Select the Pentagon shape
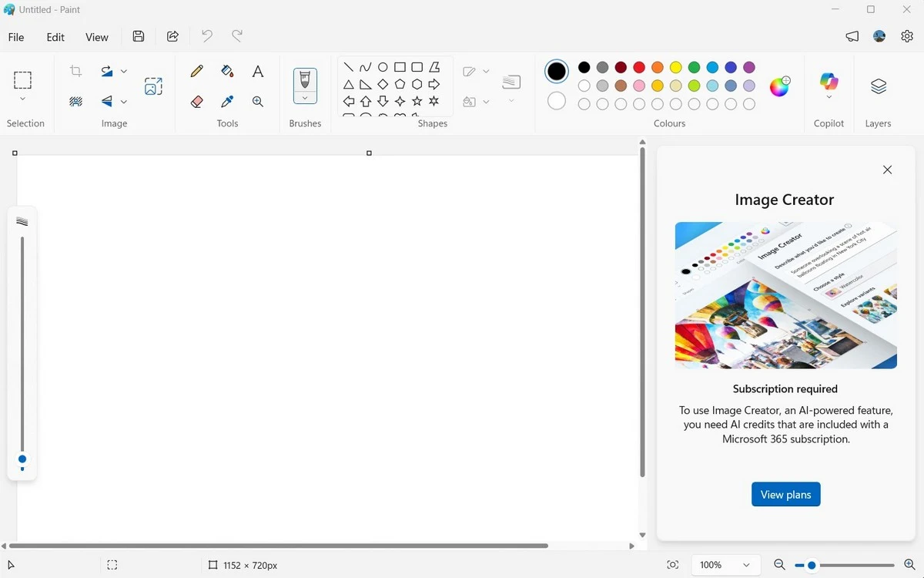 click(x=400, y=85)
